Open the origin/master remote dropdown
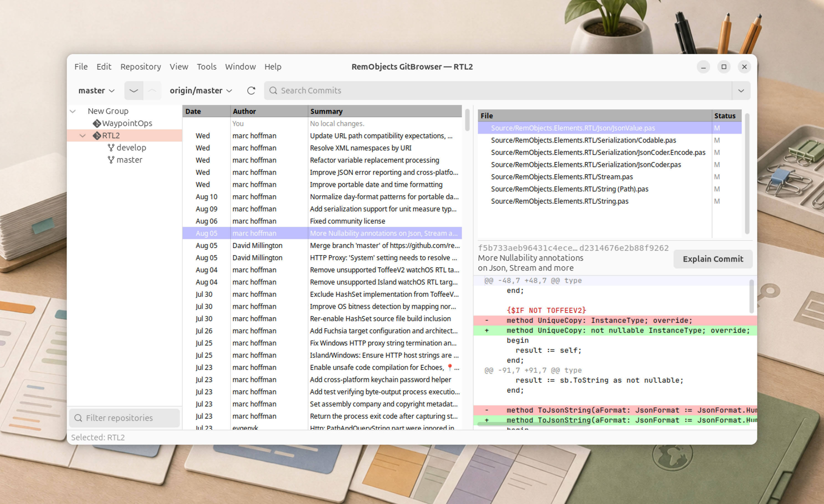 click(x=201, y=91)
